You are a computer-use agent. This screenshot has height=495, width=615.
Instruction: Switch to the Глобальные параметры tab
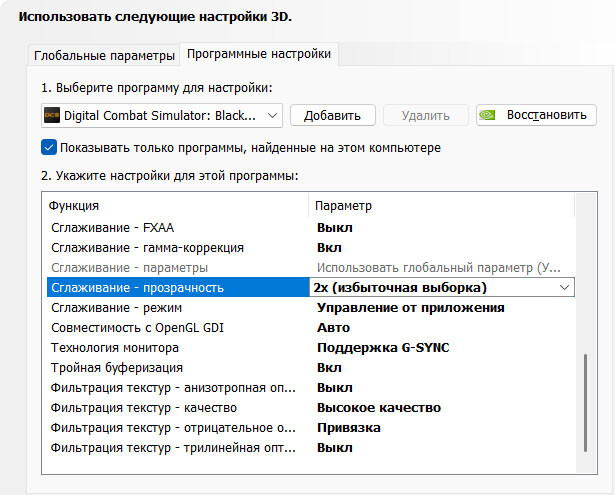[x=104, y=55]
